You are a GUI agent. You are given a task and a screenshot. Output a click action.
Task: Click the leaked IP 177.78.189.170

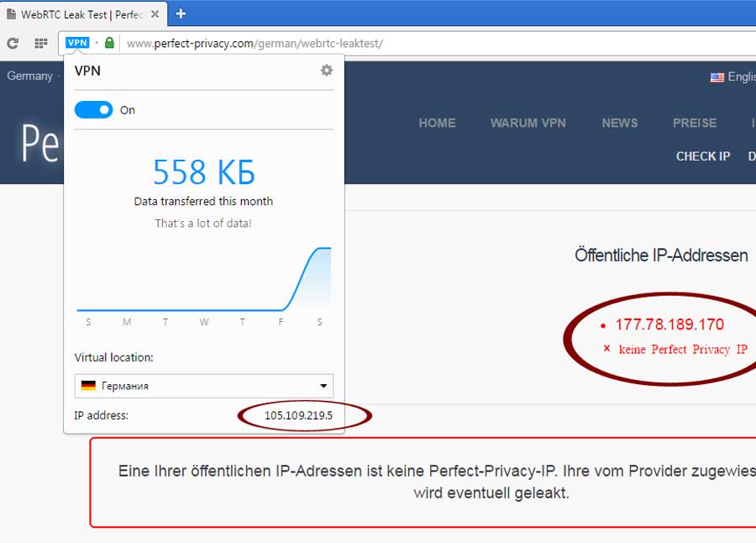[x=669, y=324]
